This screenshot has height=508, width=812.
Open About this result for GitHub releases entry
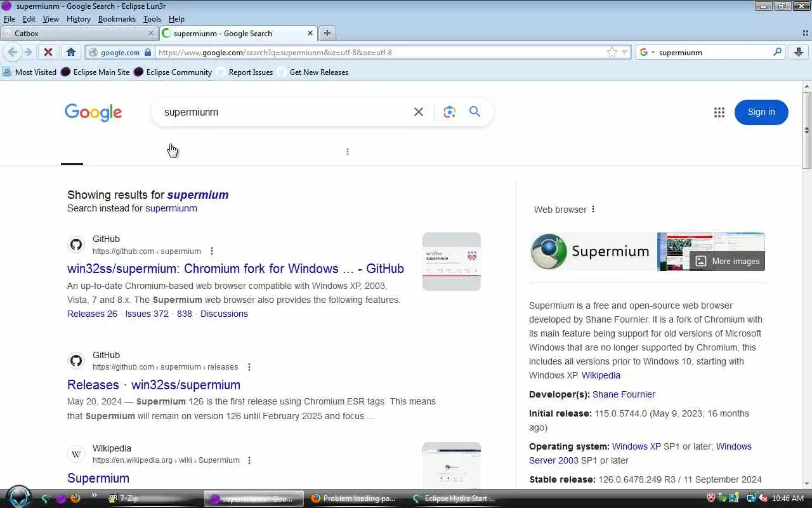[249, 367]
